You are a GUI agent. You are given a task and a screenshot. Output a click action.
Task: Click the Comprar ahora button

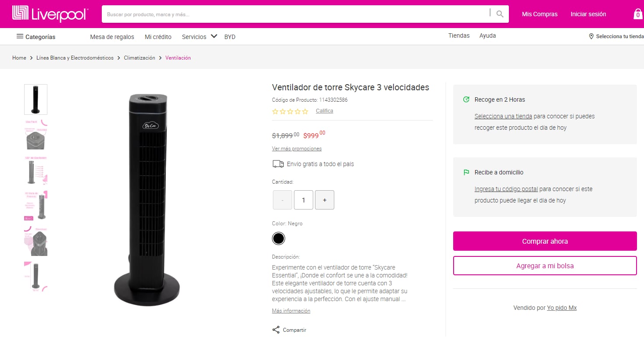(544, 241)
